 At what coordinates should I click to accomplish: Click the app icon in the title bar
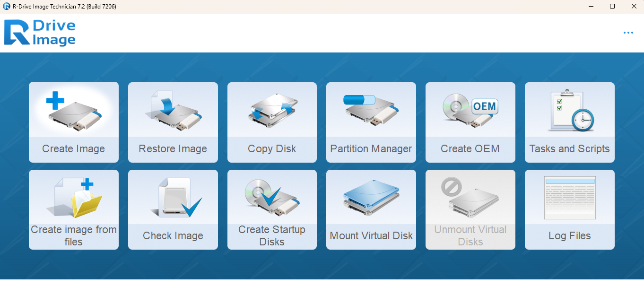point(7,7)
